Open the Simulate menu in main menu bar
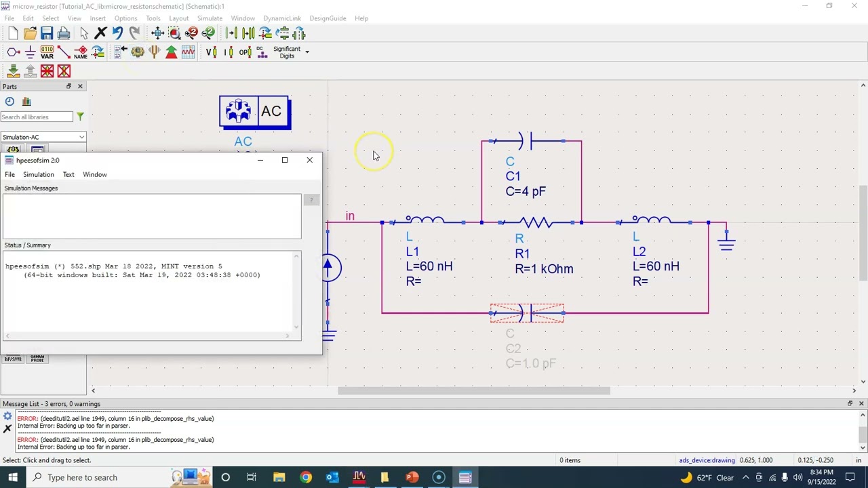Image resolution: width=868 pixels, height=488 pixels. click(210, 18)
